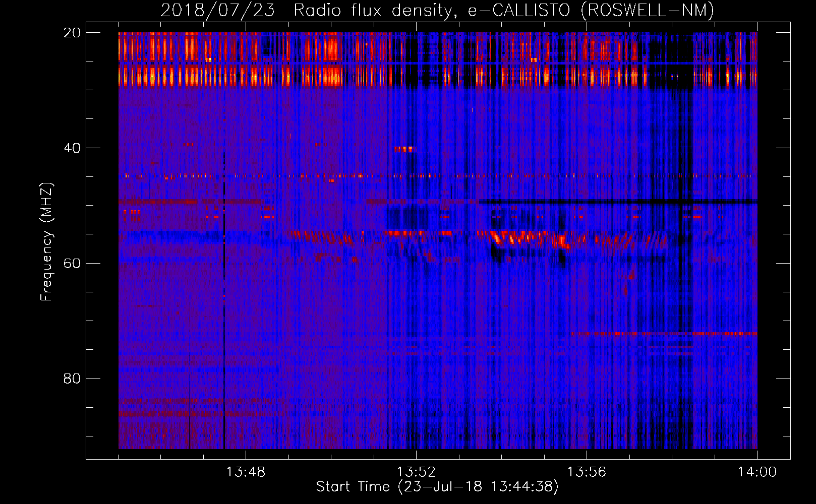Click the red spot near 40 MHz around 13:52
The height and width of the screenshot is (504, 816).
(403, 149)
